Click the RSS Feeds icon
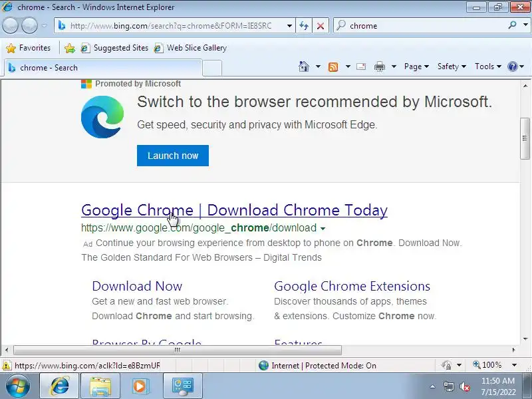Screen dimensions: 532x399 point(333,67)
